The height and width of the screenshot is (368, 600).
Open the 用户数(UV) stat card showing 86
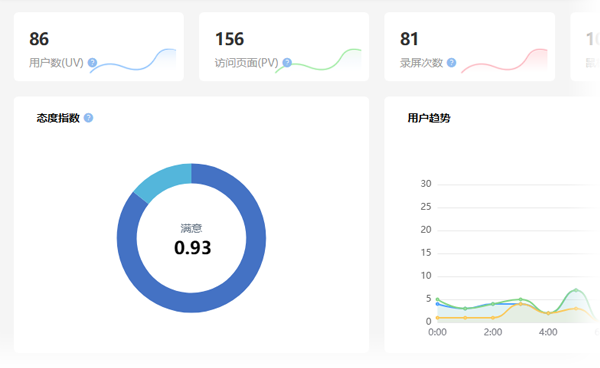[x=99, y=47]
